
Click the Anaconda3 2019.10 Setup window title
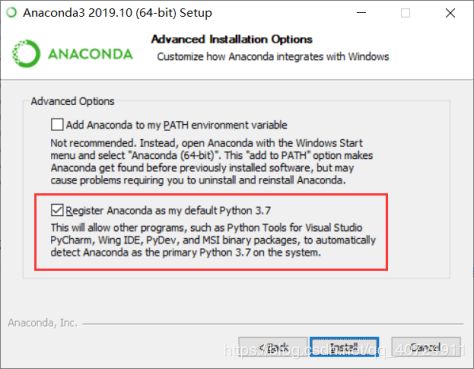pos(117,13)
